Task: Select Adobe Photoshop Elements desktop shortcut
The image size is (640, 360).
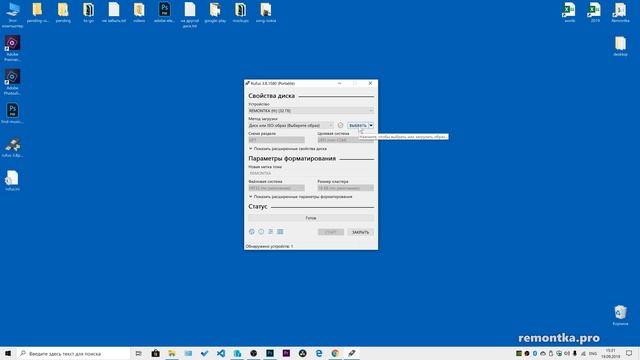Action: point(12,82)
